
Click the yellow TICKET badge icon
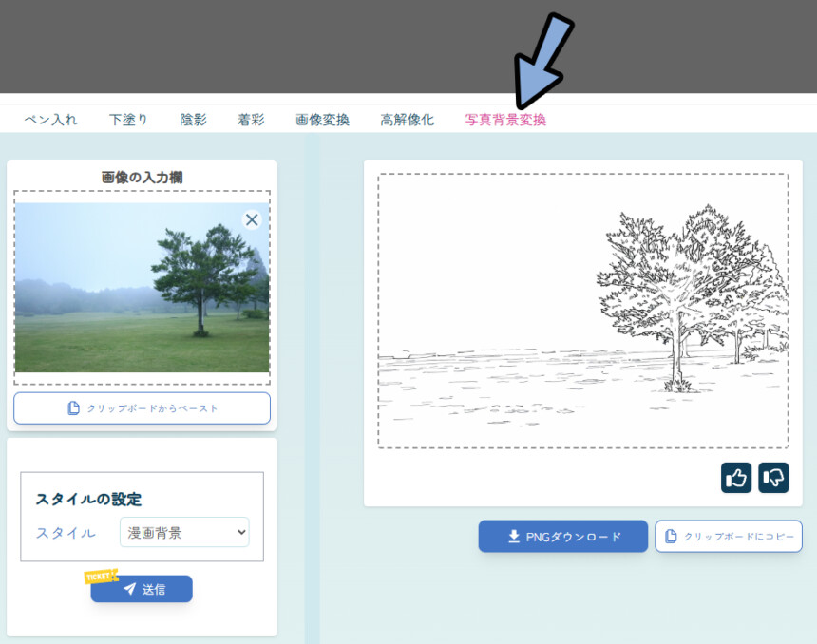coord(101,577)
